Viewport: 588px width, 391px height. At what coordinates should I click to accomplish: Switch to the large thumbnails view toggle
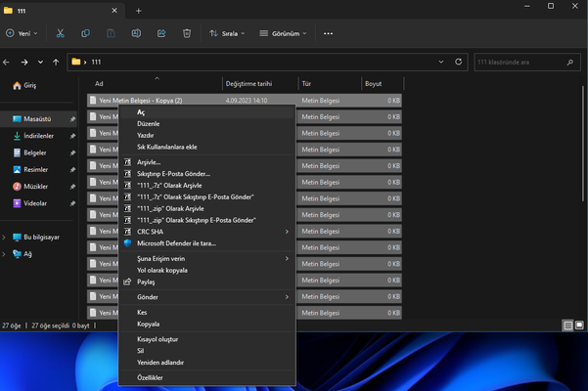(579, 326)
